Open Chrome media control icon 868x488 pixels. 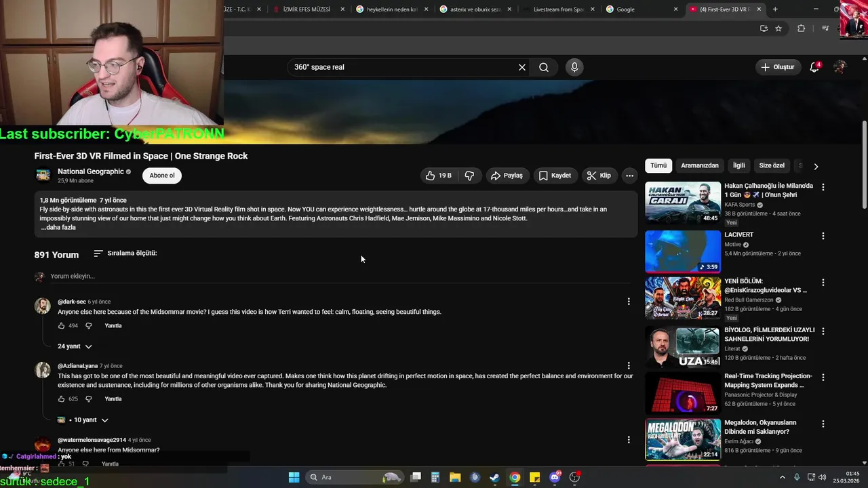tap(825, 28)
